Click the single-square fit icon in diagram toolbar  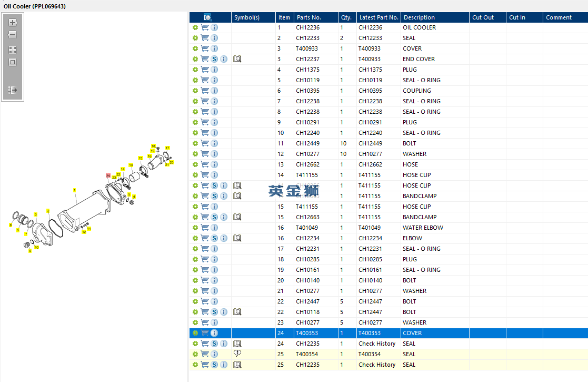pos(13,62)
